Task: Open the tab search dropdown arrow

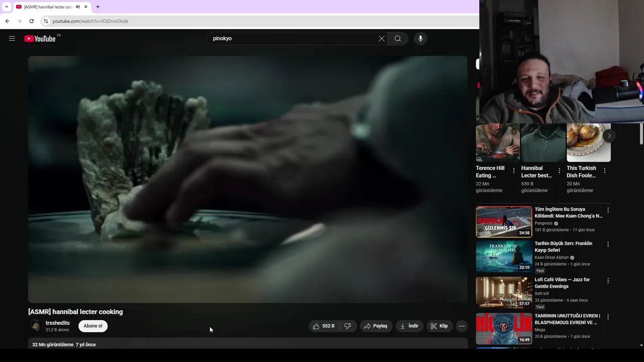Action: 6,7
